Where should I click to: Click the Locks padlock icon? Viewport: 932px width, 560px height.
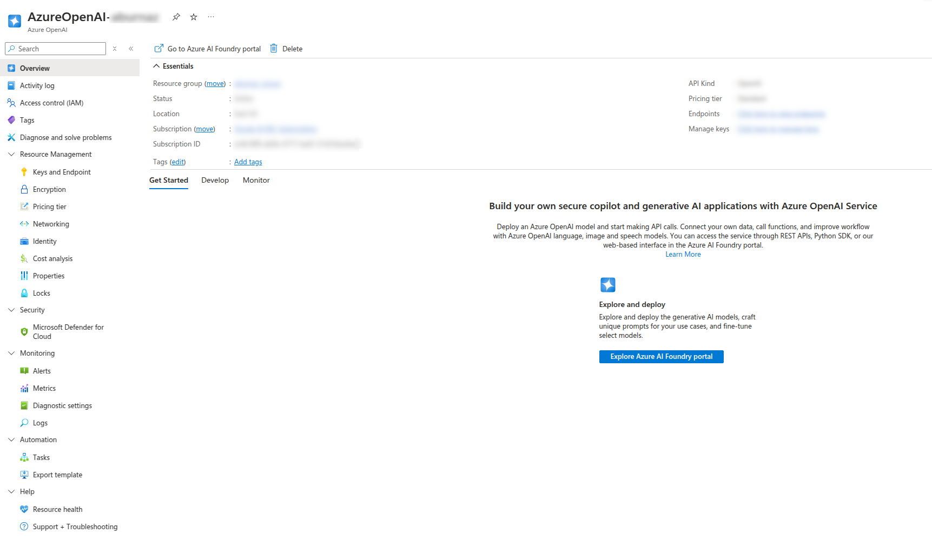[x=24, y=293]
